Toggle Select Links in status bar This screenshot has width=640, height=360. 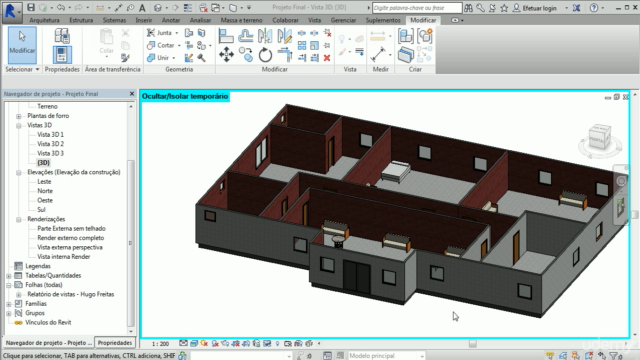(x=550, y=356)
